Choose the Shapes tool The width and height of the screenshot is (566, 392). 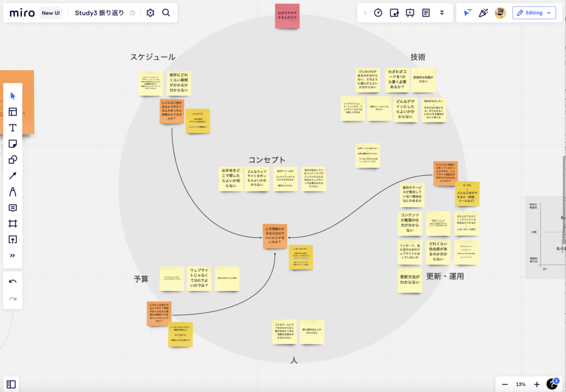(13, 160)
